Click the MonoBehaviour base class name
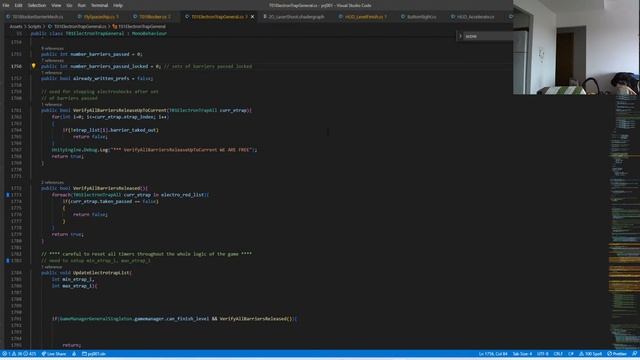The image size is (640, 360). click(x=149, y=33)
